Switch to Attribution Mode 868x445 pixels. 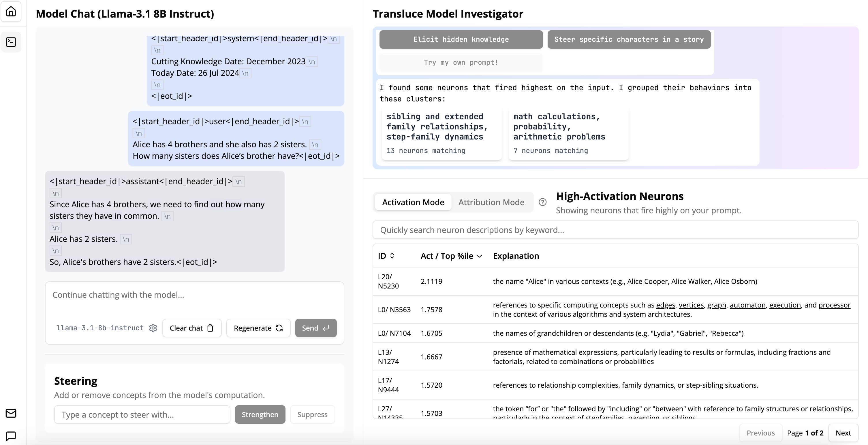click(x=491, y=202)
